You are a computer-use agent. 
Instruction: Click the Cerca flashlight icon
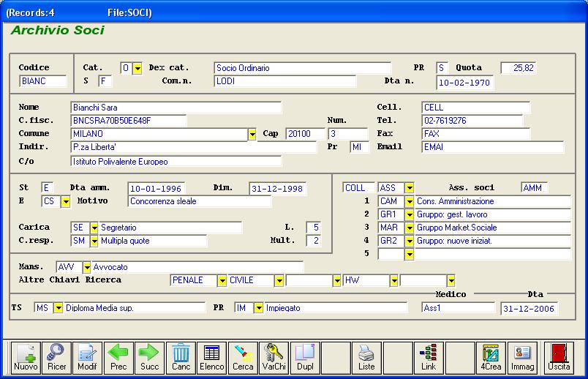point(243,357)
